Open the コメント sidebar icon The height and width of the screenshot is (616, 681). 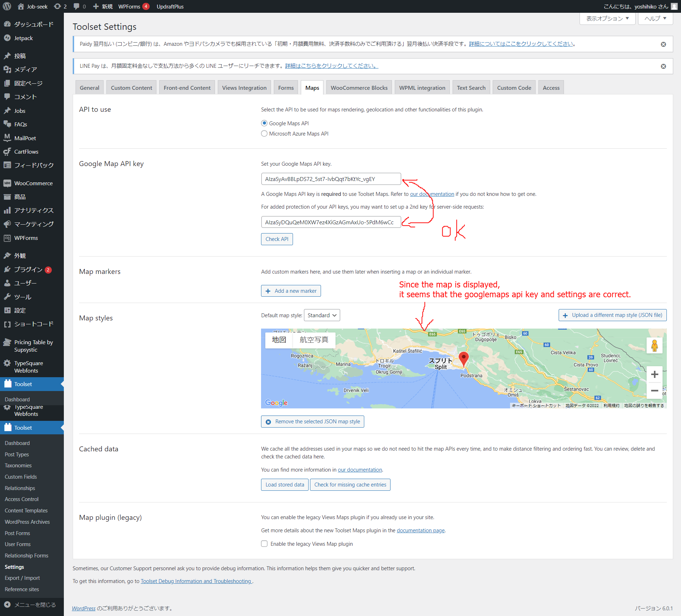(7, 97)
